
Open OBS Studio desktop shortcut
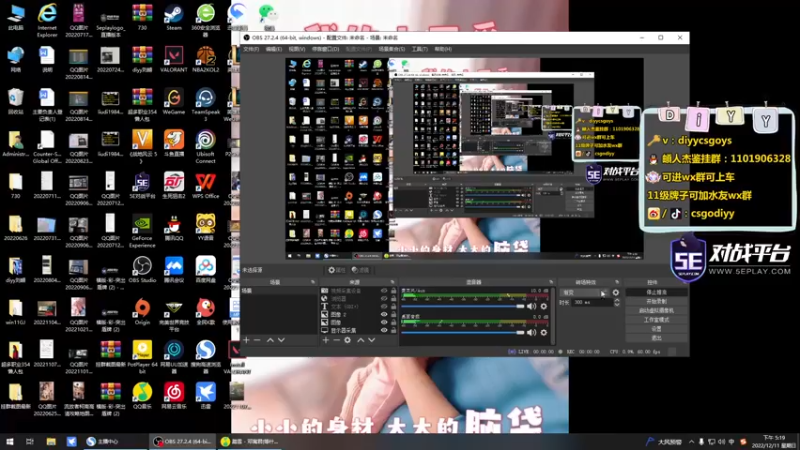point(142,270)
